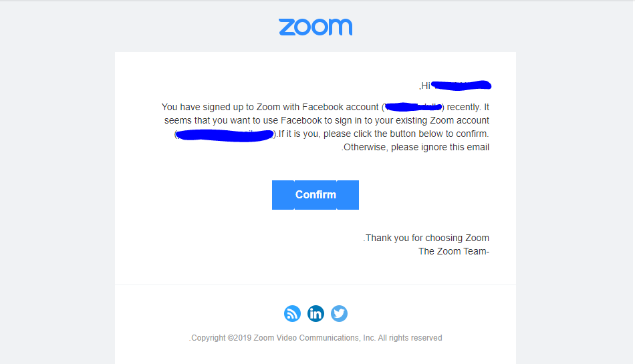Image resolution: width=635 pixels, height=364 pixels.
Task: Click "Otherwise, please ignore this email" line
Action: [416, 147]
